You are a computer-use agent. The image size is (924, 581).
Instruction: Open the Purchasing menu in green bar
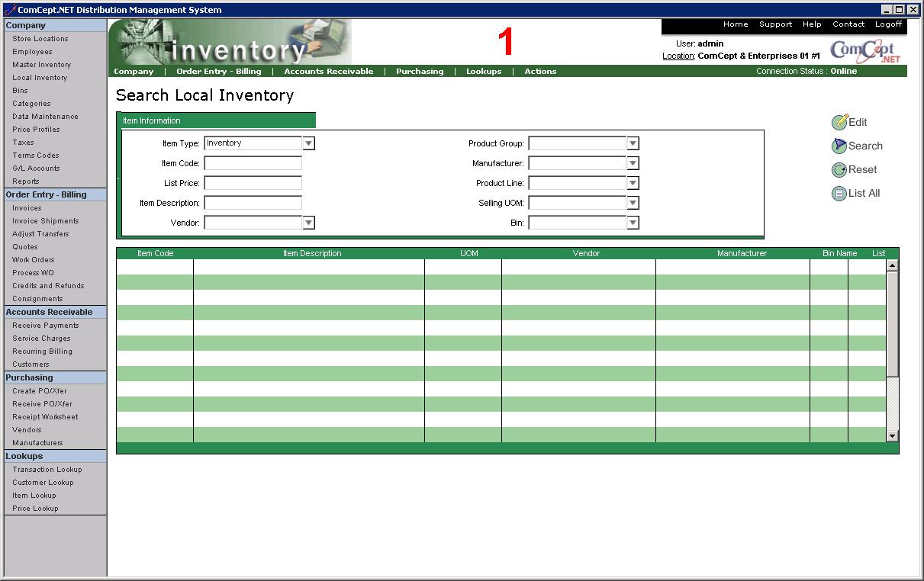tap(420, 72)
